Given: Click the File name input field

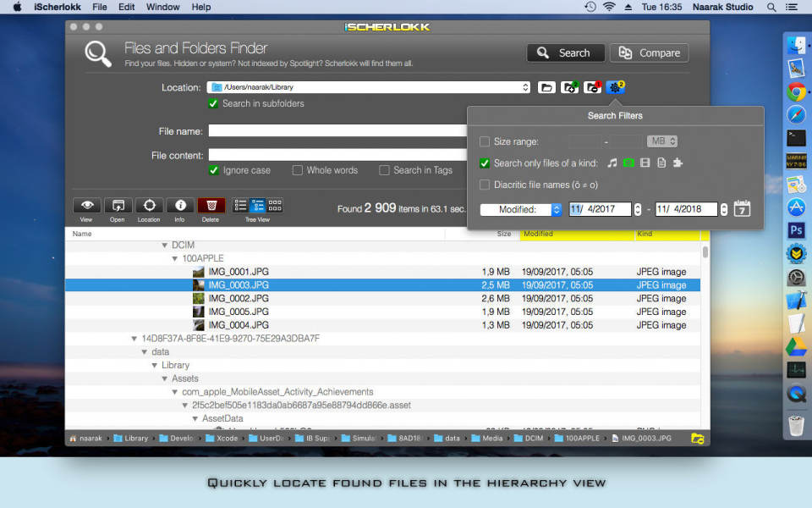Looking at the screenshot, I should [337, 131].
